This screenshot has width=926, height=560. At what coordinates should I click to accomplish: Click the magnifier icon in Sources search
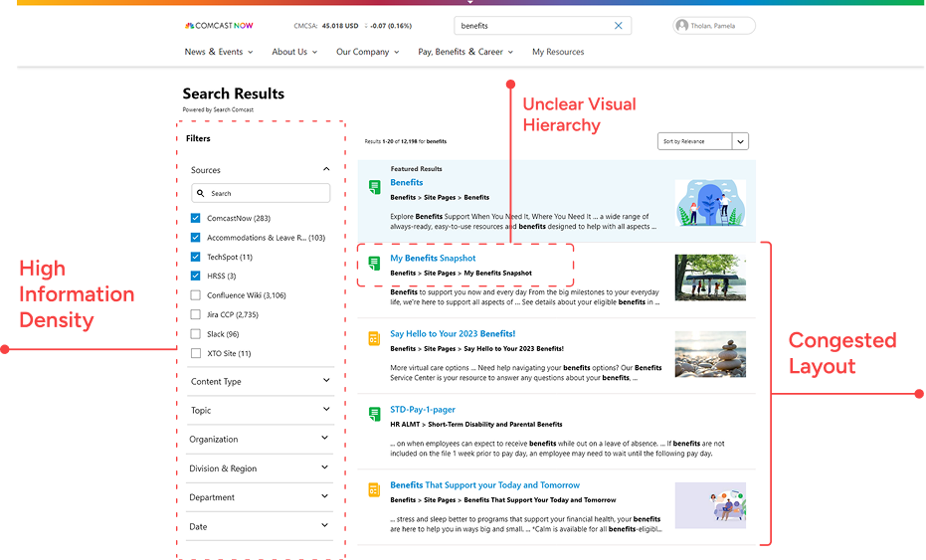(201, 193)
